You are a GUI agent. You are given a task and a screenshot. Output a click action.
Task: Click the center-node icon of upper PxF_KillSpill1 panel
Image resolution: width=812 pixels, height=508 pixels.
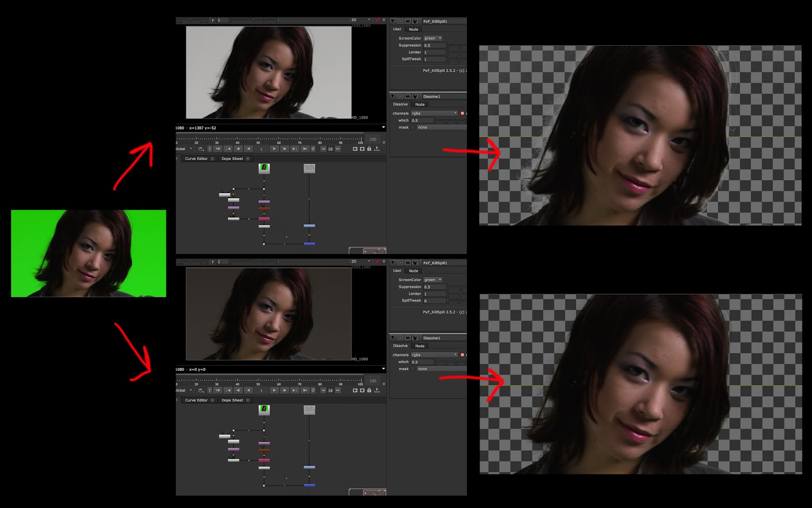400,21
